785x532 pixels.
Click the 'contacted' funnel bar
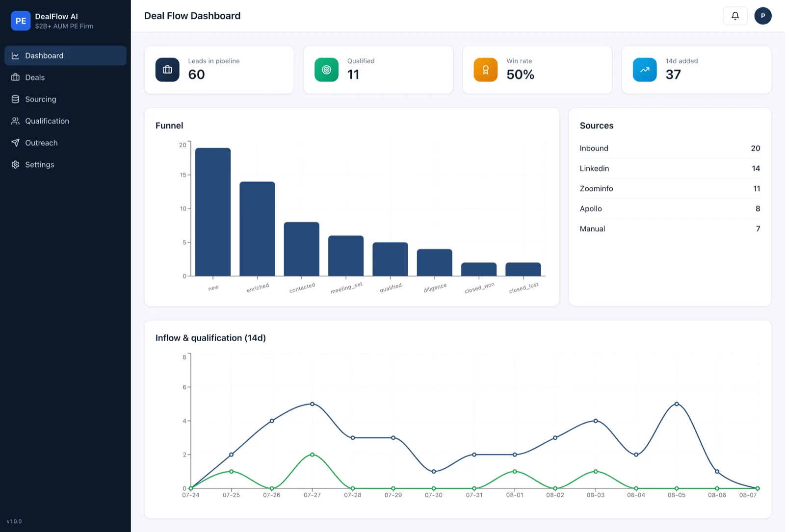point(302,249)
